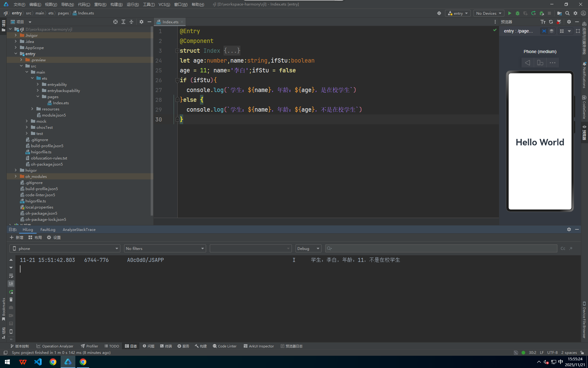The image size is (588, 368).
Task: Open the No Devices dropdown
Action: point(488,13)
